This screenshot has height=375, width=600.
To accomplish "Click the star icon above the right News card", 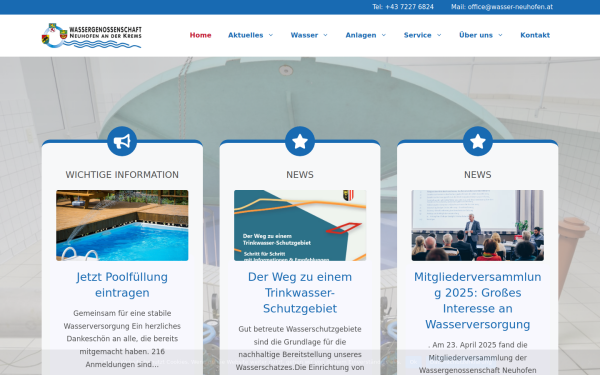I will point(478,141).
